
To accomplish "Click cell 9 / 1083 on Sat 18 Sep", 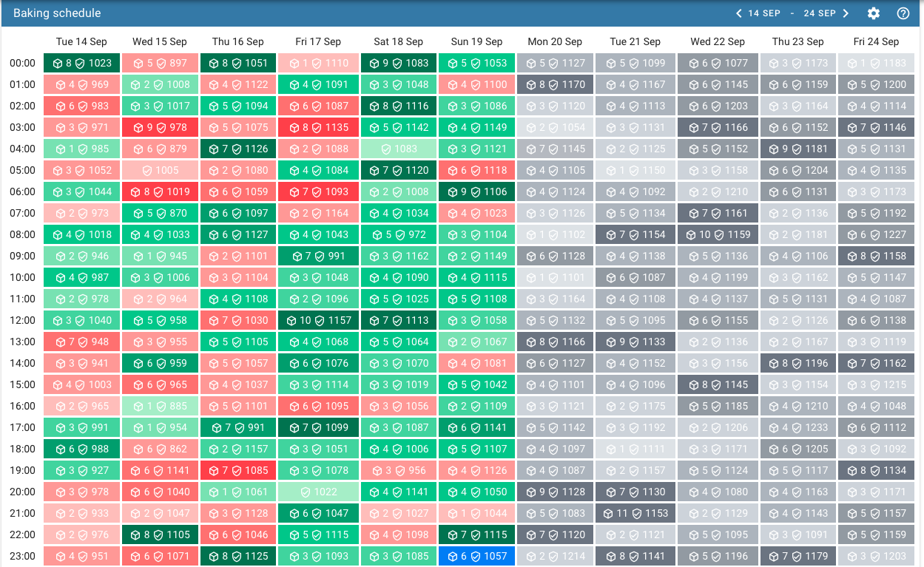I will (398, 64).
